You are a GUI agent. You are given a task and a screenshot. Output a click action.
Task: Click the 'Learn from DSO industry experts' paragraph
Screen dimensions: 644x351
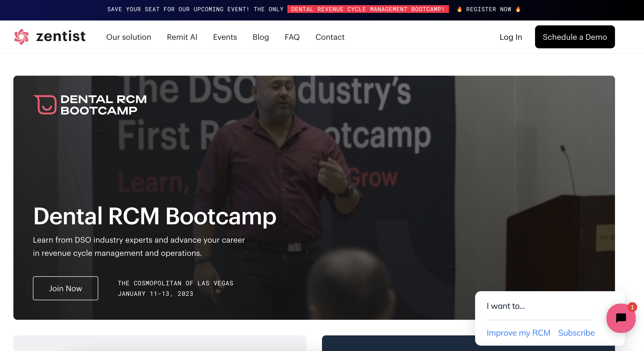coord(139,246)
